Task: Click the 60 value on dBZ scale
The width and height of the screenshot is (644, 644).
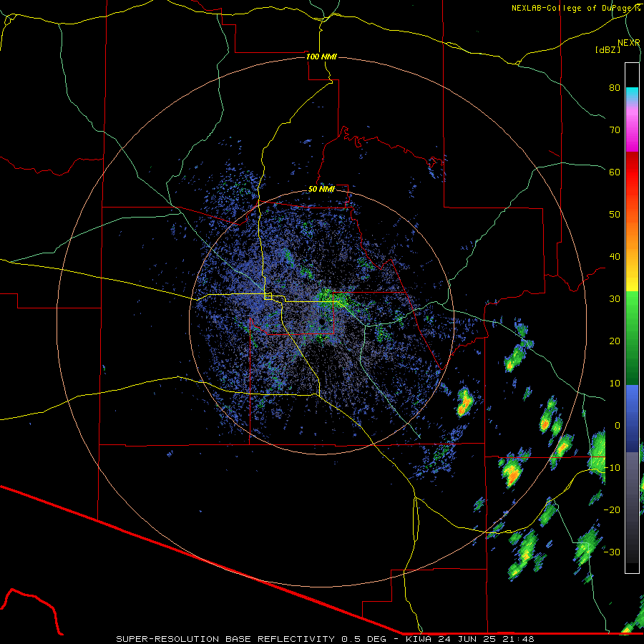Action: [x=615, y=172]
